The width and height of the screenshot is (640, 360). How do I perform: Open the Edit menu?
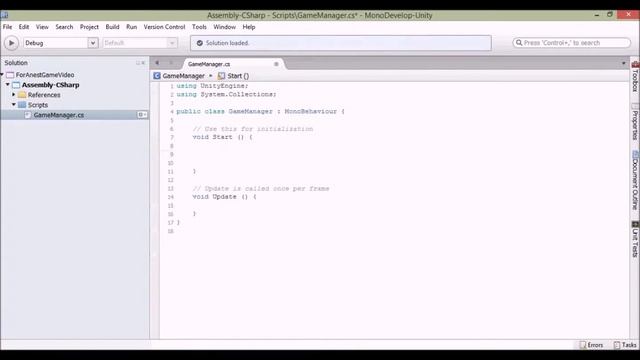[x=24, y=27]
